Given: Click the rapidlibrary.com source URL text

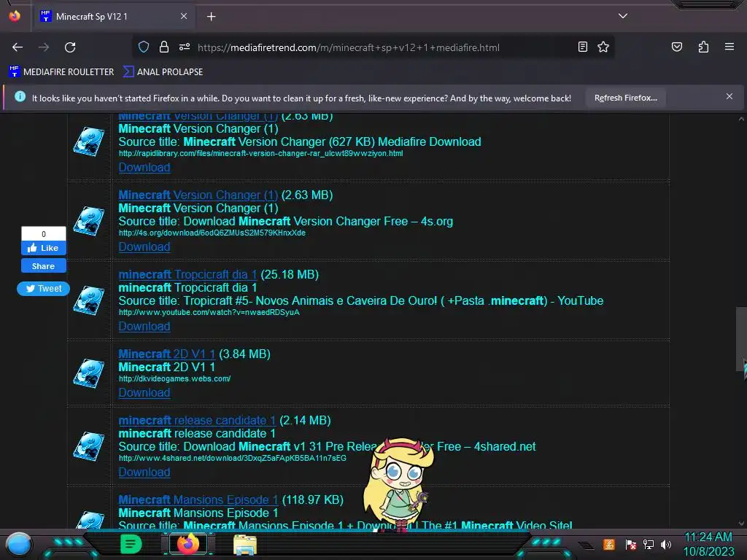Looking at the screenshot, I should [260, 153].
